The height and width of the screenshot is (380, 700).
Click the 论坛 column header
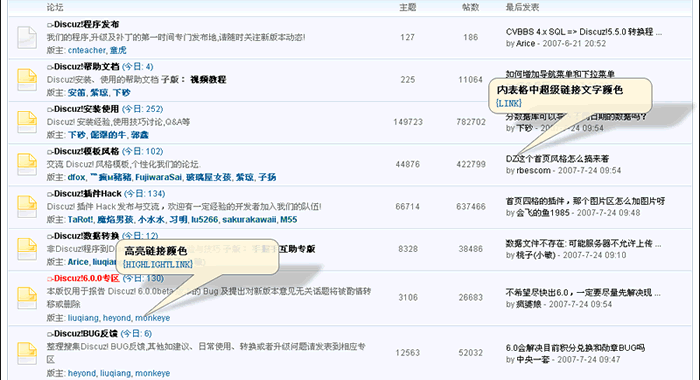coord(55,7)
